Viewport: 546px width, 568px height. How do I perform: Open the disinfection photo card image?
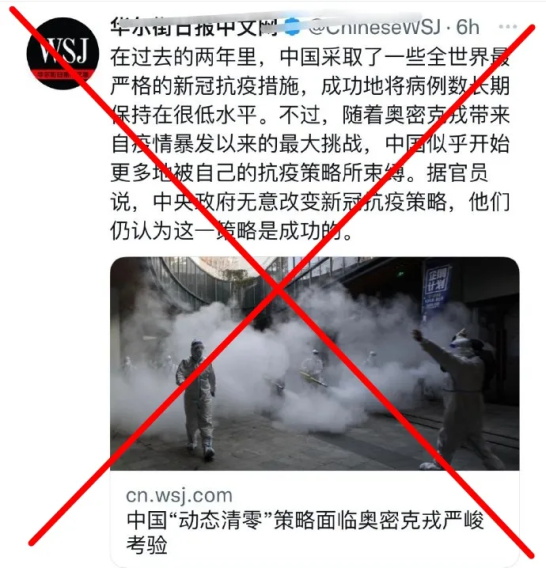314,364
